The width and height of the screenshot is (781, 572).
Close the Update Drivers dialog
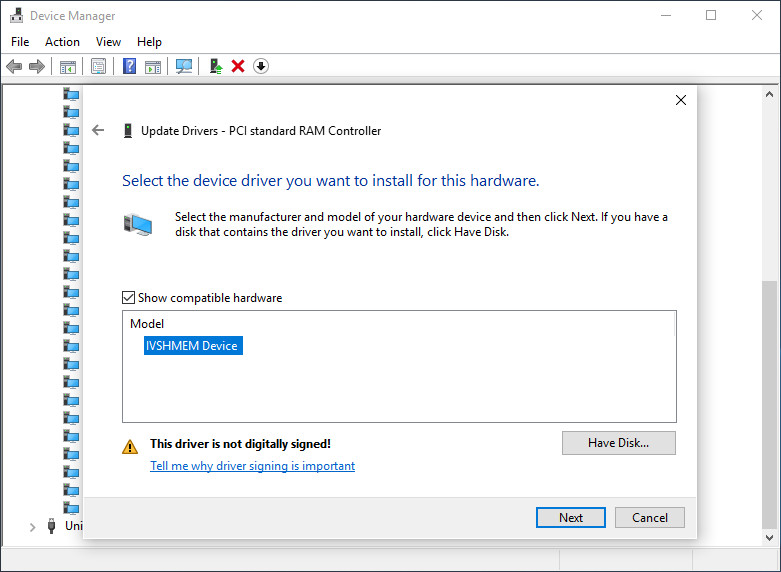coord(681,100)
